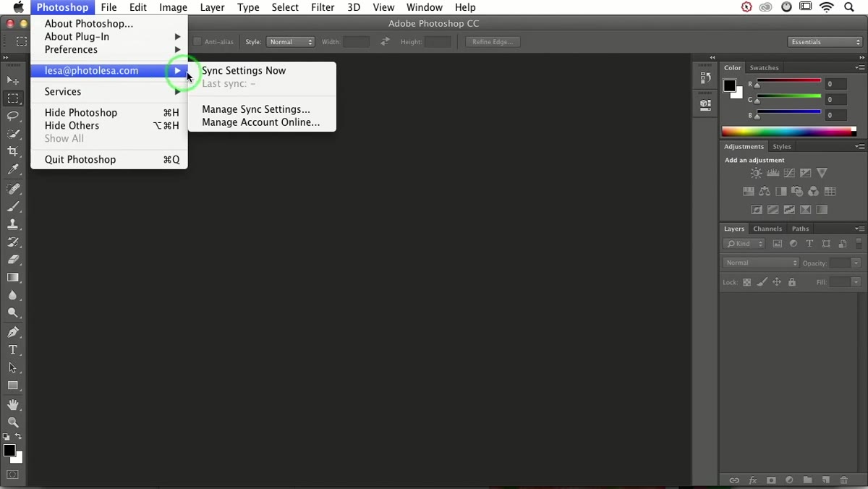Choose Quit Photoshop

[109, 159]
